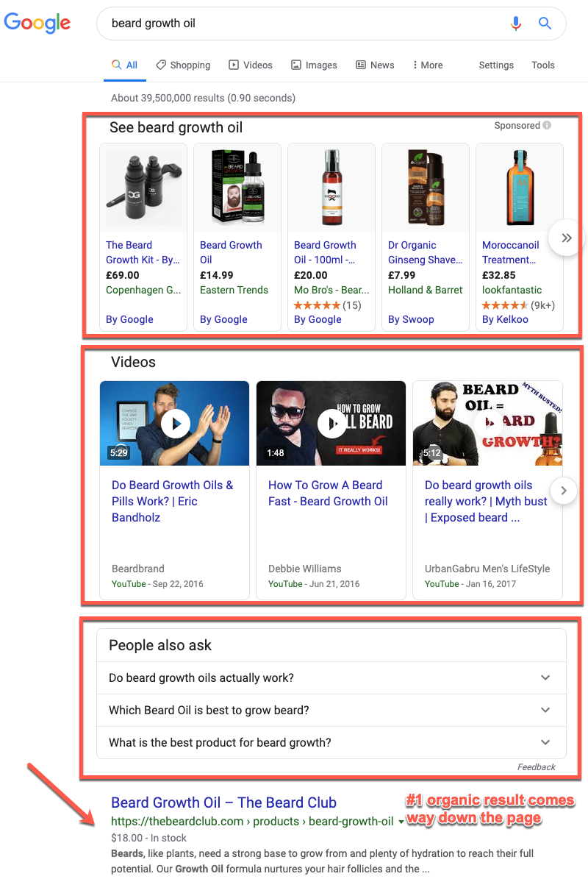Viewport: 588px width, 893px height.
Task: Click the Sponsored info icon
Action: (547, 126)
